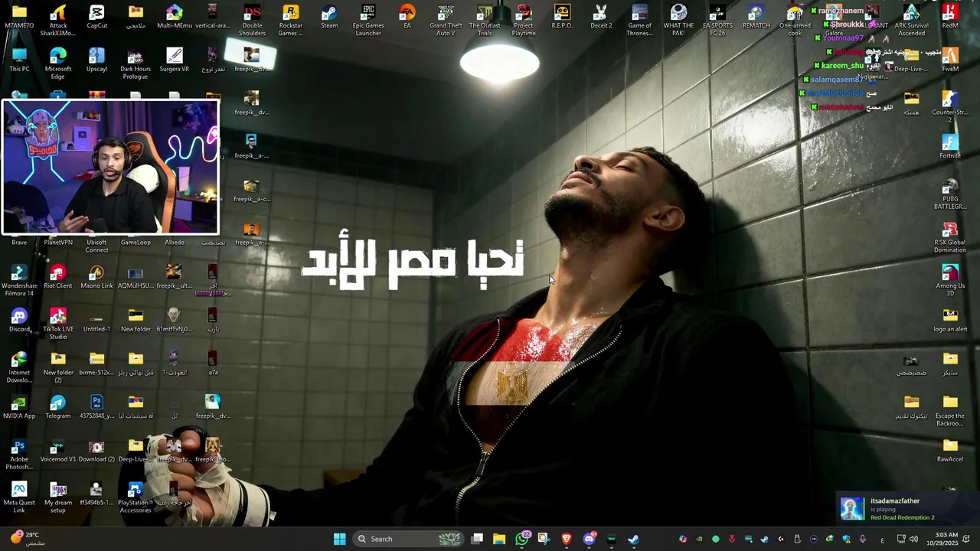Open the Fortnite desktop shortcut
The image size is (980, 551).
tap(950, 147)
